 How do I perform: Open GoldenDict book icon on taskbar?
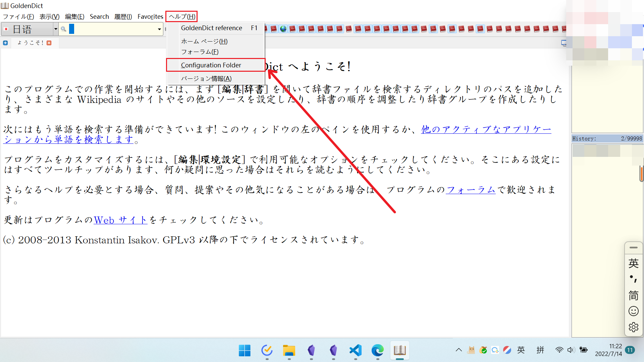point(400,350)
